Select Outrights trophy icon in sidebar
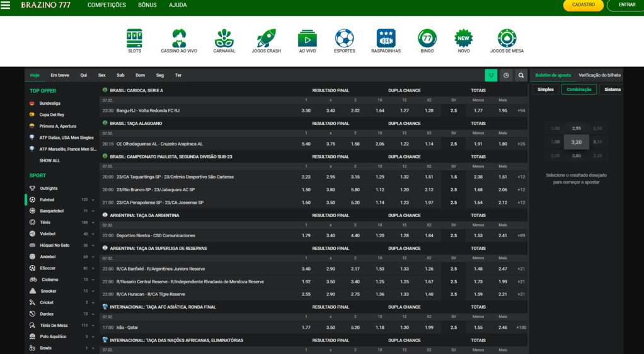Viewport: 644px width, 354px height. pos(32,188)
